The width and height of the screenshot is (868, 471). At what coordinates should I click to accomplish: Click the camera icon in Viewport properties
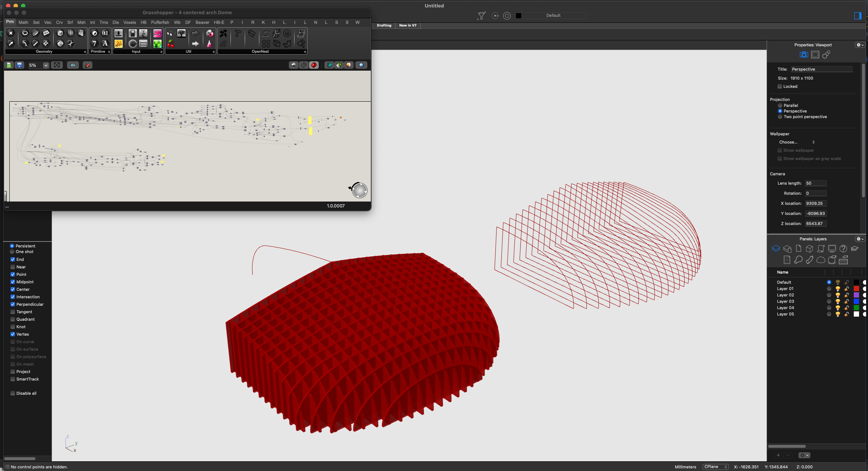pyautogui.click(x=803, y=55)
